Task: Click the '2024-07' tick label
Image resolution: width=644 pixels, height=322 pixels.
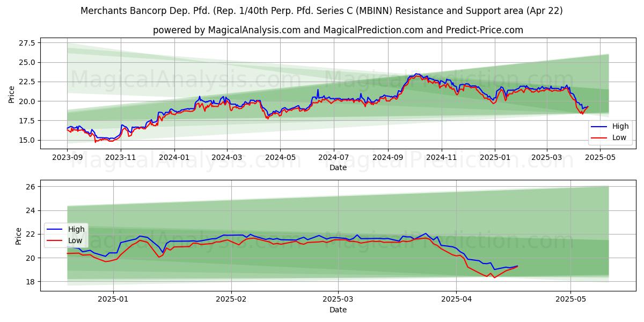Action: pyautogui.click(x=334, y=158)
